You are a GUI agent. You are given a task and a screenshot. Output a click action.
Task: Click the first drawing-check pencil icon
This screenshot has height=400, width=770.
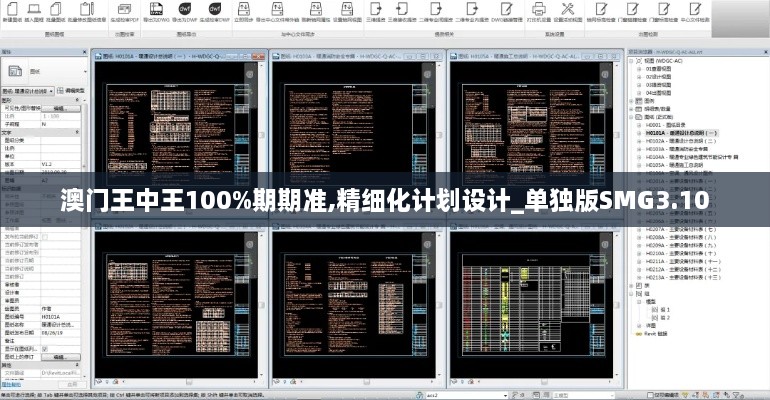(x=601, y=9)
